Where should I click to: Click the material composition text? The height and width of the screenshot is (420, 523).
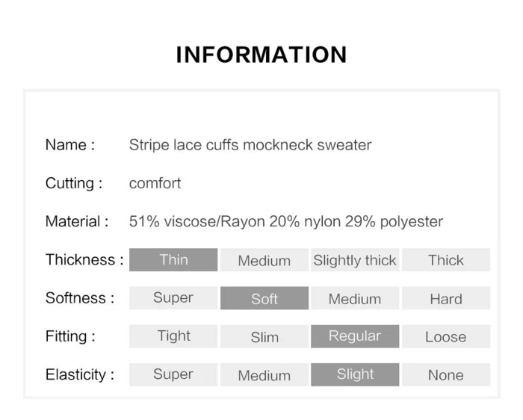click(x=286, y=221)
